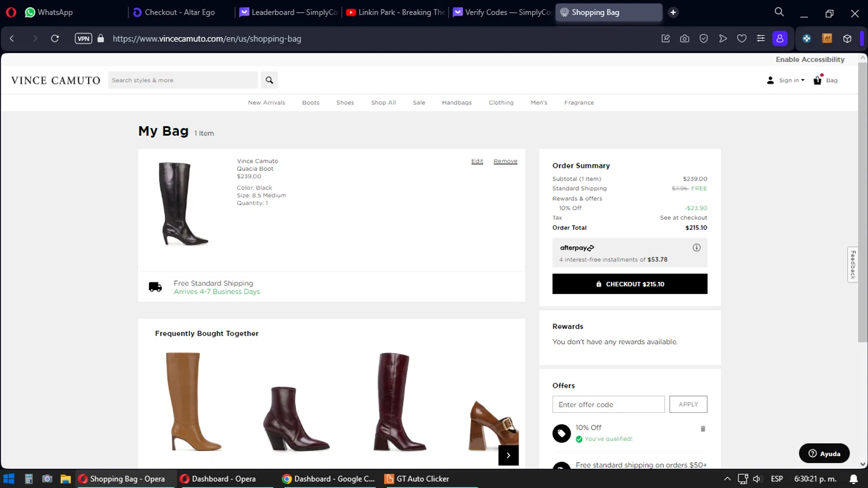Open the purple profile account icon

point(780,39)
